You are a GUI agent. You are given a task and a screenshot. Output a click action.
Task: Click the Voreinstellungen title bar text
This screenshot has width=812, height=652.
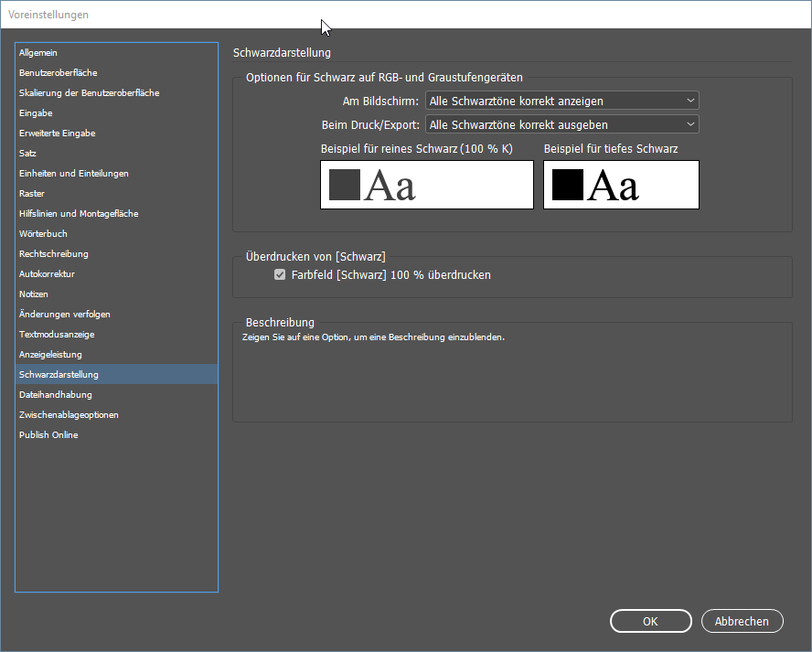pos(48,15)
